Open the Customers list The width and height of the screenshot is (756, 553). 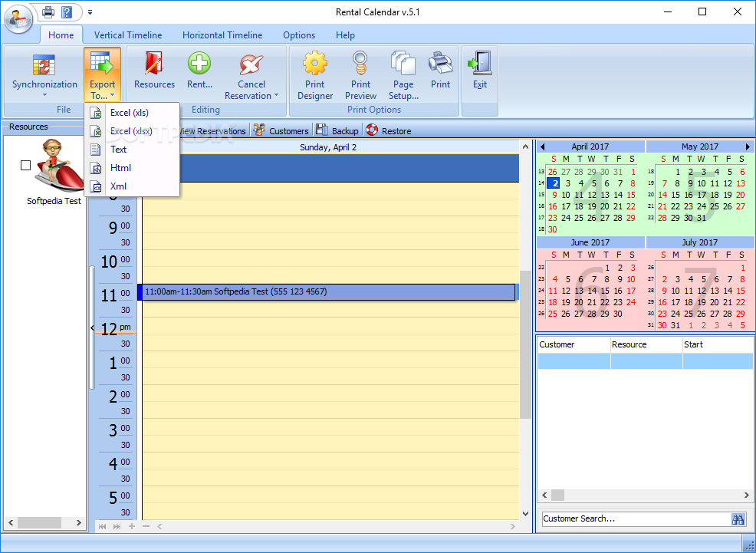[x=281, y=130]
